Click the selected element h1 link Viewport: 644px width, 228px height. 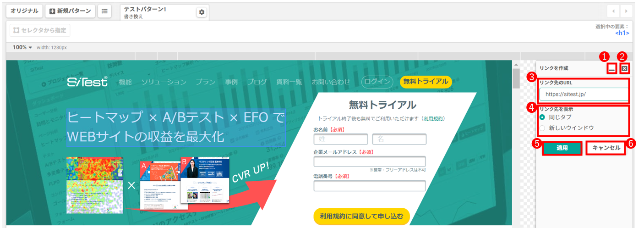622,33
